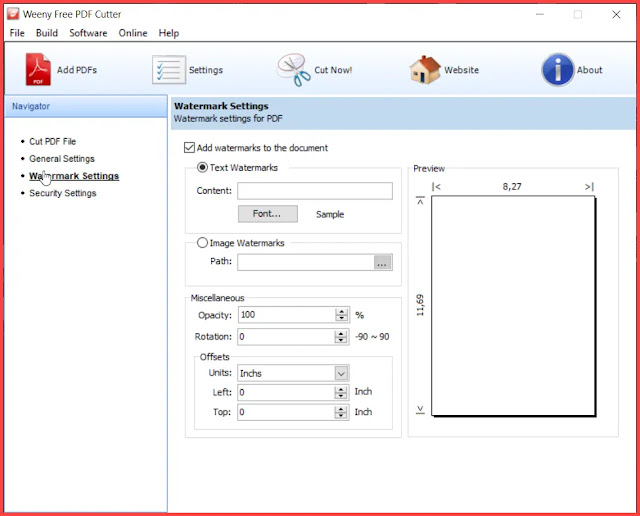
Task: Click the Opacity value field
Action: tap(287, 315)
